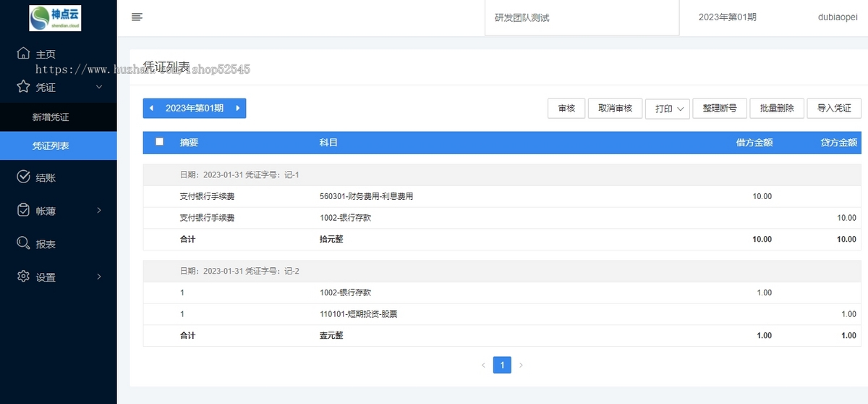The height and width of the screenshot is (404, 868).
Task: Click 560301-财务费用-利息费用 account cell
Action: 366,196
